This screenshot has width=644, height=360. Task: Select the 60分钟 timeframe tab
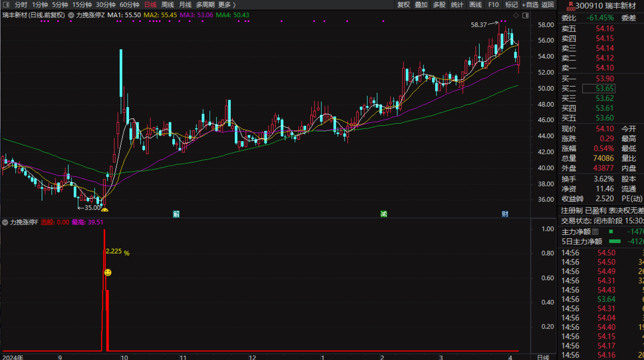pyautogui.click(x=129, y=5)
